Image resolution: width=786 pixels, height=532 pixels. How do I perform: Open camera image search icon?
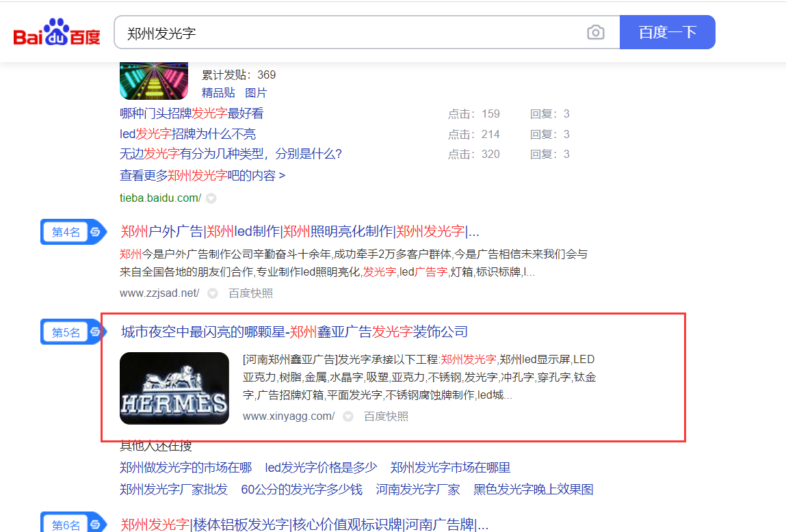pyautogui.click(x=596, y=33)
